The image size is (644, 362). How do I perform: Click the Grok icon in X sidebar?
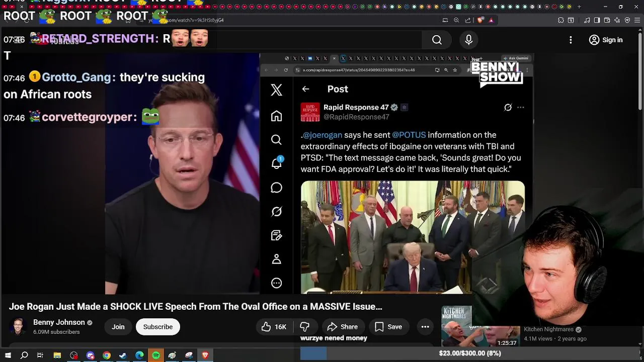click(x=276, y=212)
